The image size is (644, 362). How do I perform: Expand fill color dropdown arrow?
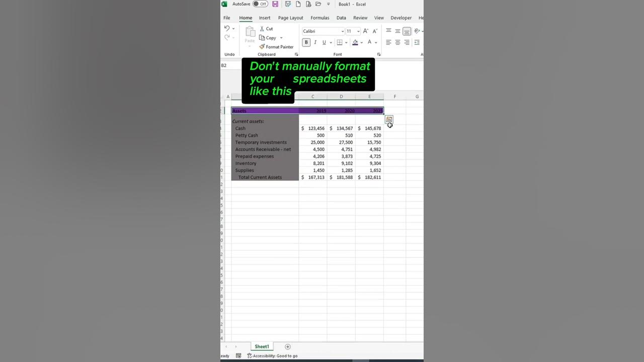(362, 42)
